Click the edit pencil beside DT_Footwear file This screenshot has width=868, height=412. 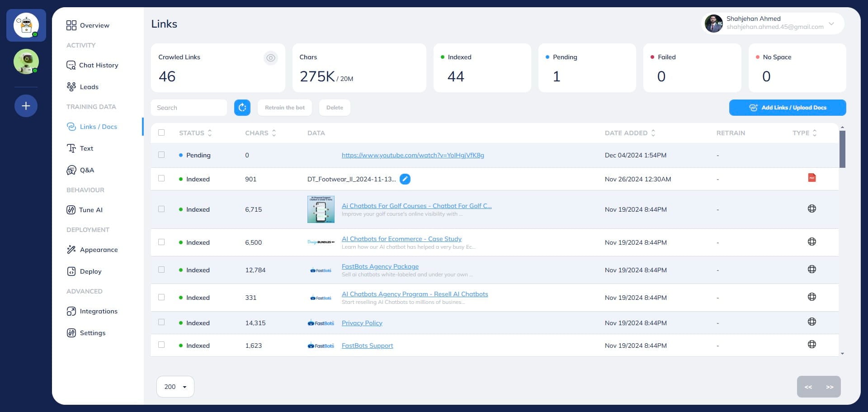405,179
